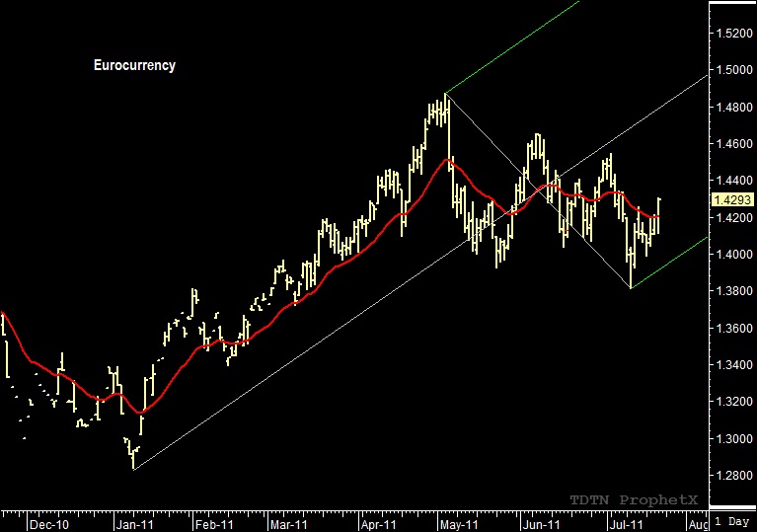Image resolution: width=757 pixels, height=532 pixels.
Task: Click the Eurocurrency chart title
Action: click(134, 65)
